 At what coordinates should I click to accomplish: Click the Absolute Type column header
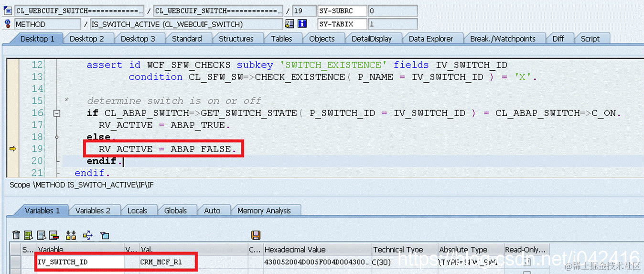[471, 250]
